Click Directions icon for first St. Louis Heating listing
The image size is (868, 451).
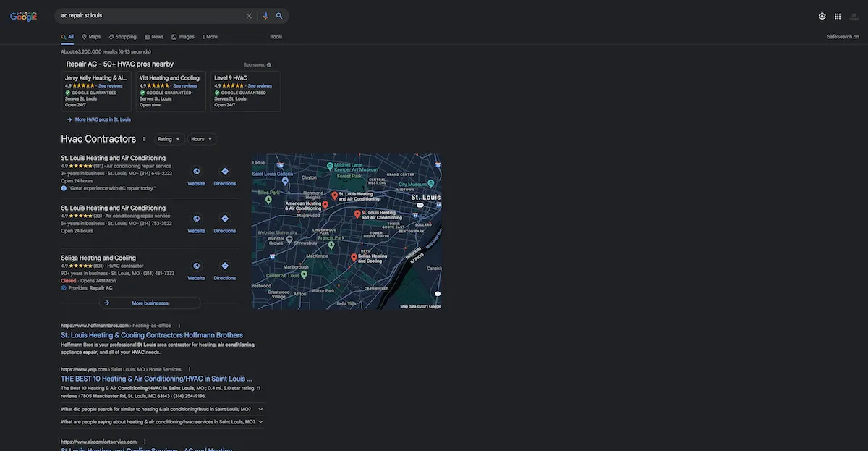(225, 172)
